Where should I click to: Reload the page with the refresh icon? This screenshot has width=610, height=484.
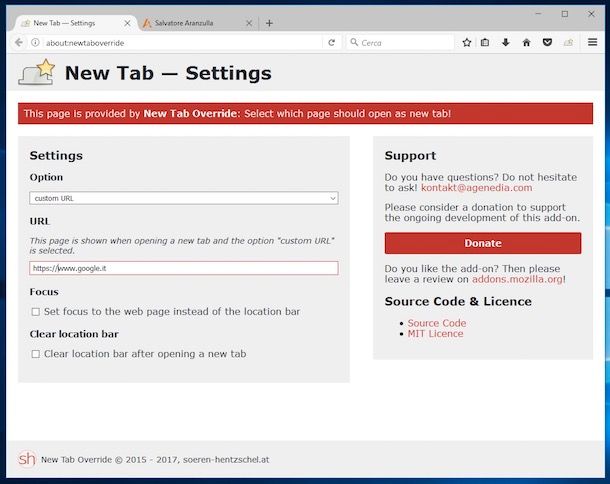point(331,43)
